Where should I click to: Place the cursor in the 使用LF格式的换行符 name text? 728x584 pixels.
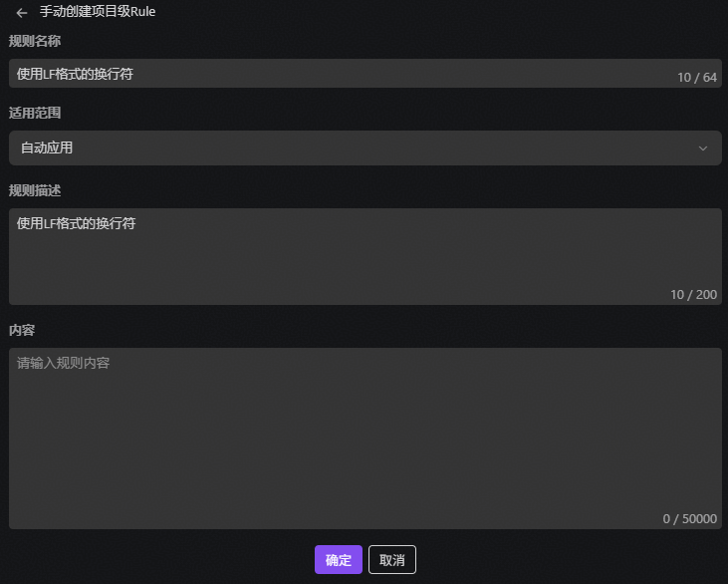[x=75, y=74]
